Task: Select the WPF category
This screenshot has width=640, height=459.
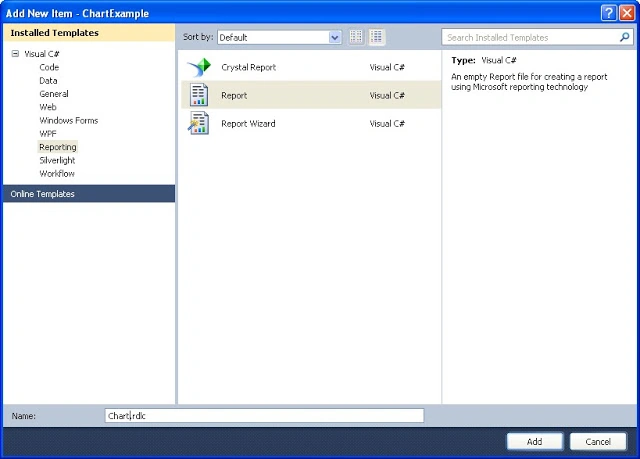Action: (x=48, y=133)
